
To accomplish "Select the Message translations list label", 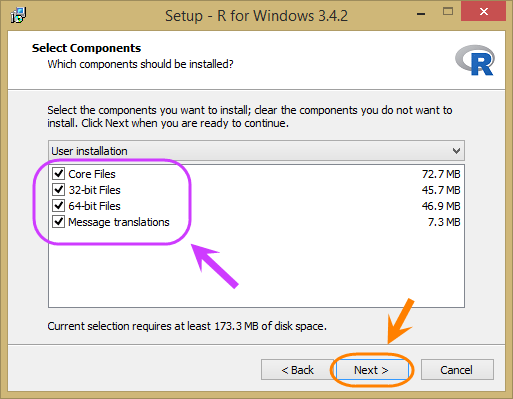I will pos(119,222).
